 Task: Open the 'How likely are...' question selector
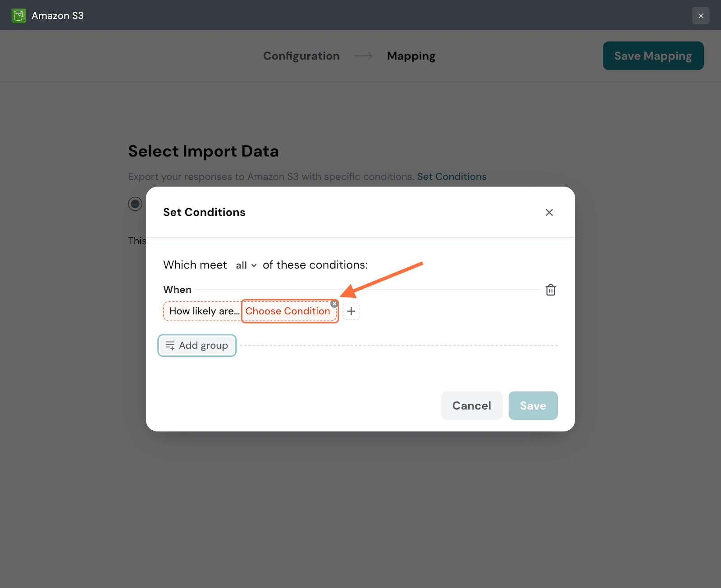pos(204,311)
